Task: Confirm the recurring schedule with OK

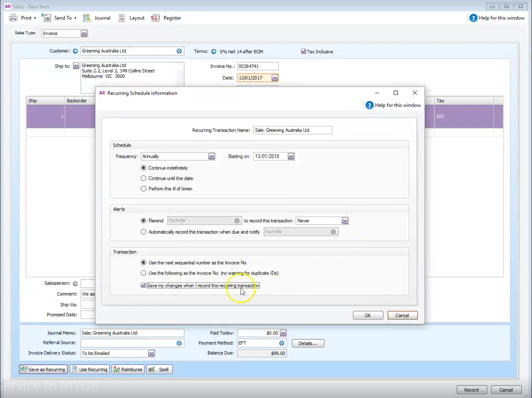Action: pyautogui.click(x=368, y=315)
